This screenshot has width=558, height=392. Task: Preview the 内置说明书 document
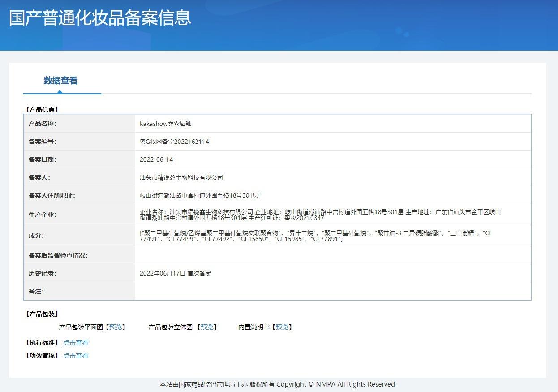click(282, 327)
